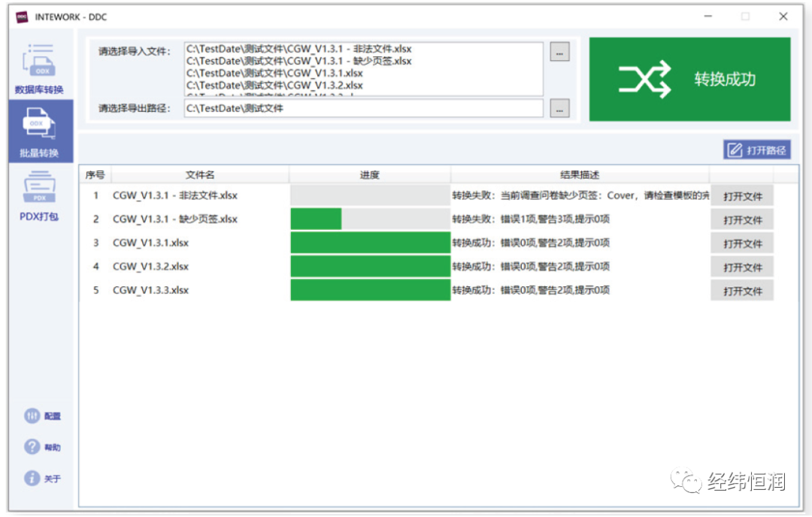This screenshot has width=812, height=517.
Task: Click the progress bar of CGW_V1.3.2.xlsx
Action: pyautogui.click(x=368, y=267)
